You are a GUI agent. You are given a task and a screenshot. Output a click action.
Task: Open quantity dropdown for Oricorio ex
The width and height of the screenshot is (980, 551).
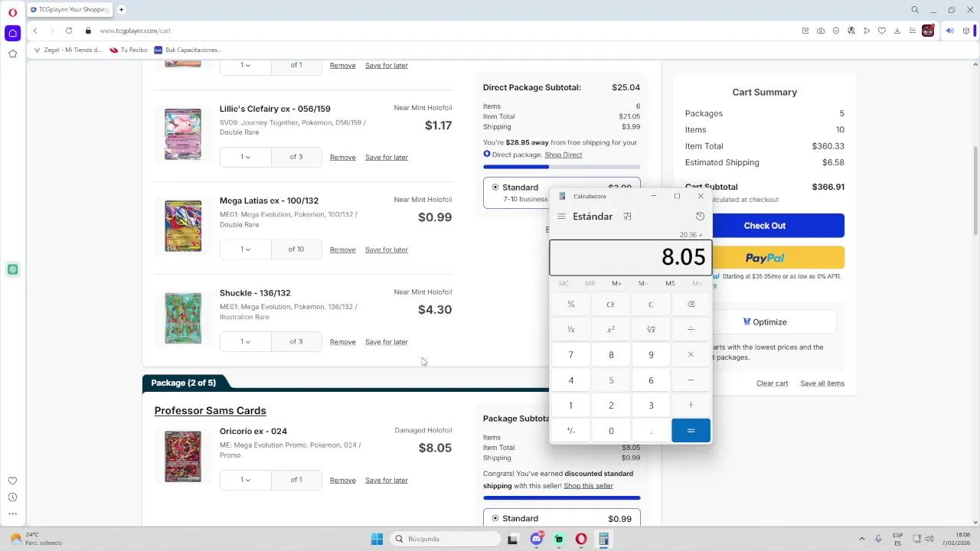[x=246, y=480]
